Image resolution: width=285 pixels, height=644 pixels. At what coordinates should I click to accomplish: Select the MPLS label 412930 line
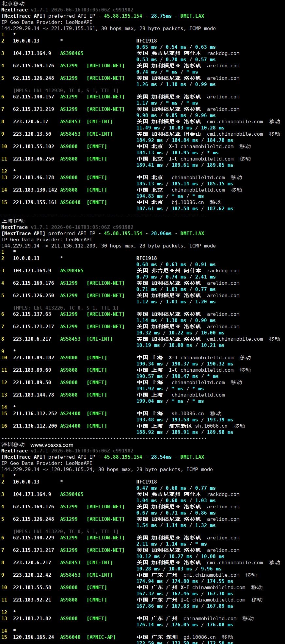[66, 91]
